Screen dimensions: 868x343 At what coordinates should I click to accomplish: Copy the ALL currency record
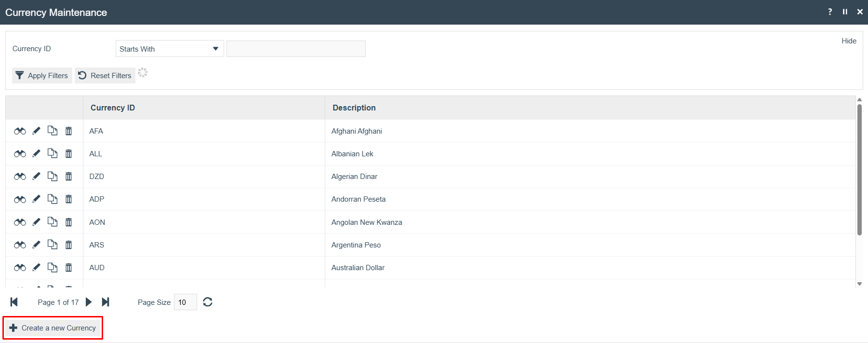pyautogui.click(x=53, y=153)
